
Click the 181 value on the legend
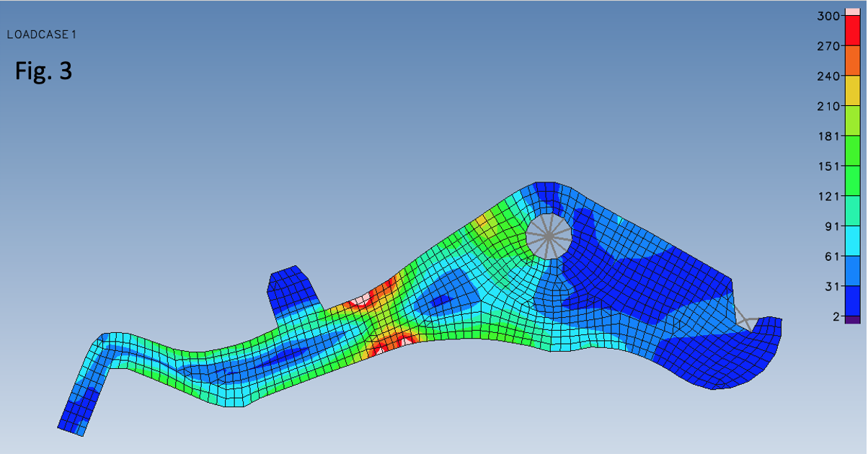[x=829, y=136]
